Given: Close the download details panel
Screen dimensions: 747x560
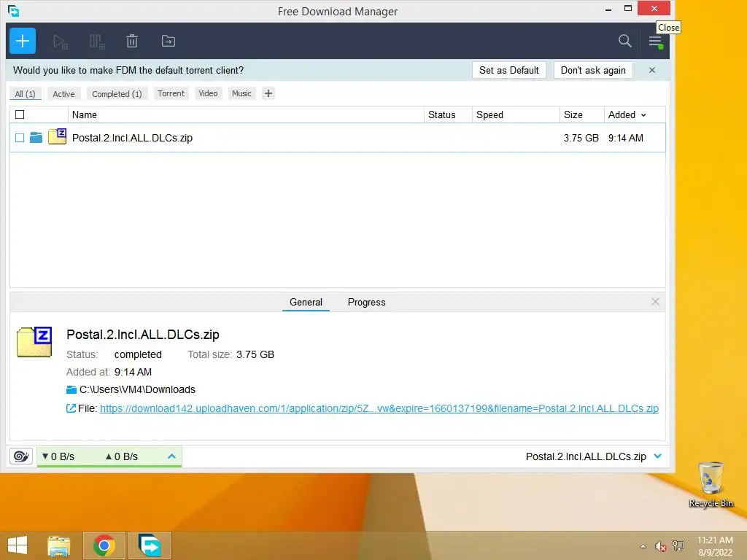Looking at the screenshot, I should (655, 301).
